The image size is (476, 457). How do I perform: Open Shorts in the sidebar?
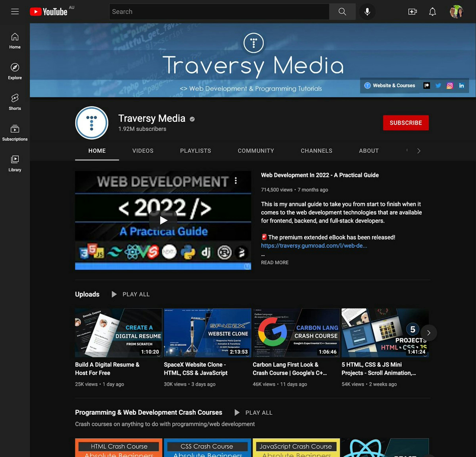click(x=15, y=102)
